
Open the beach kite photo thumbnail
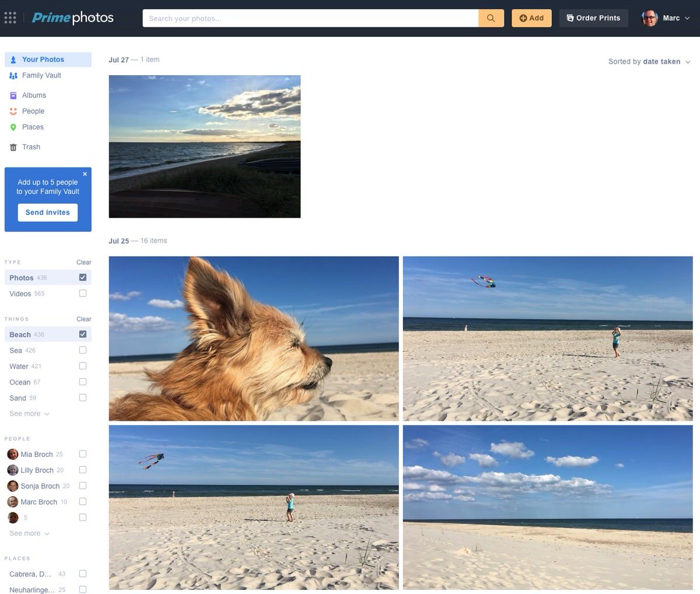pos(547,338)
